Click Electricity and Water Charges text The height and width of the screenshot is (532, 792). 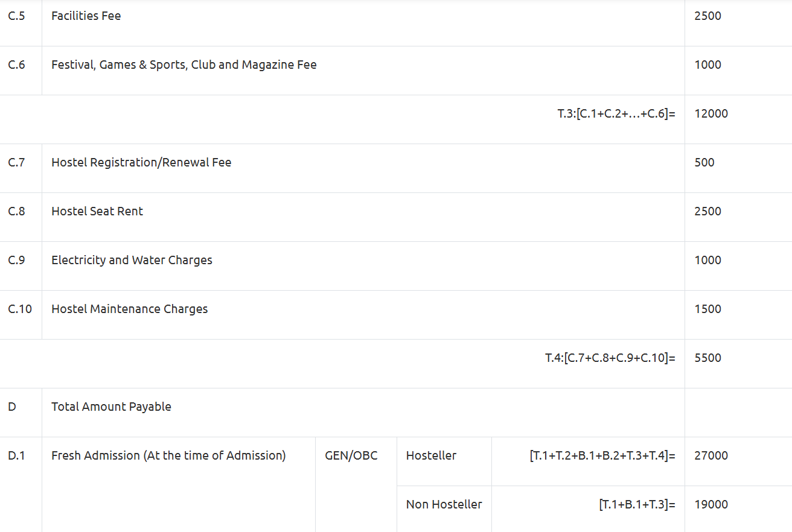132,261
